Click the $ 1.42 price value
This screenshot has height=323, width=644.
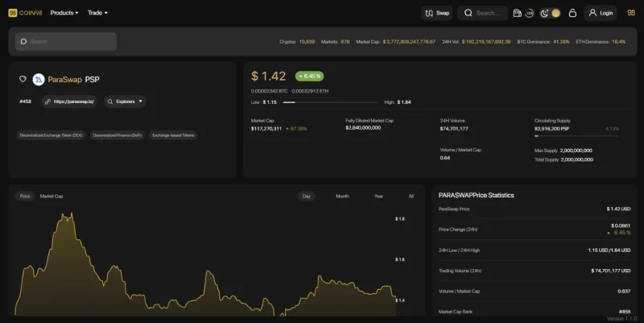click(268, 76)
